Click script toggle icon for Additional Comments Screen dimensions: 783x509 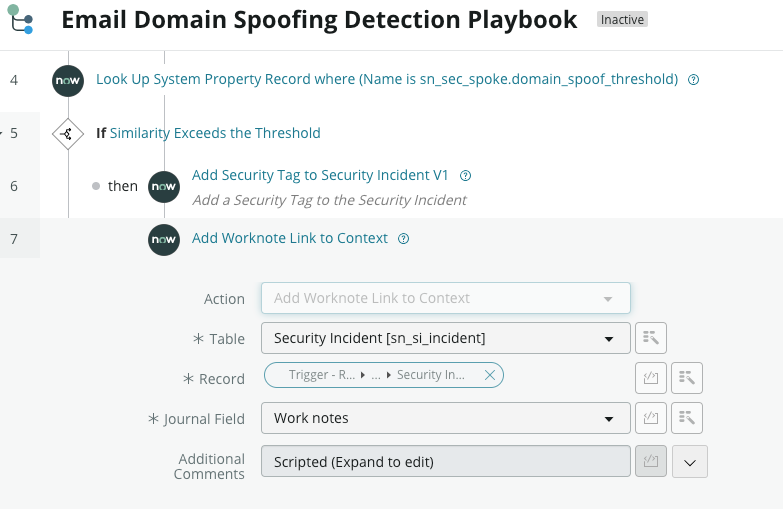pos(651,462)
